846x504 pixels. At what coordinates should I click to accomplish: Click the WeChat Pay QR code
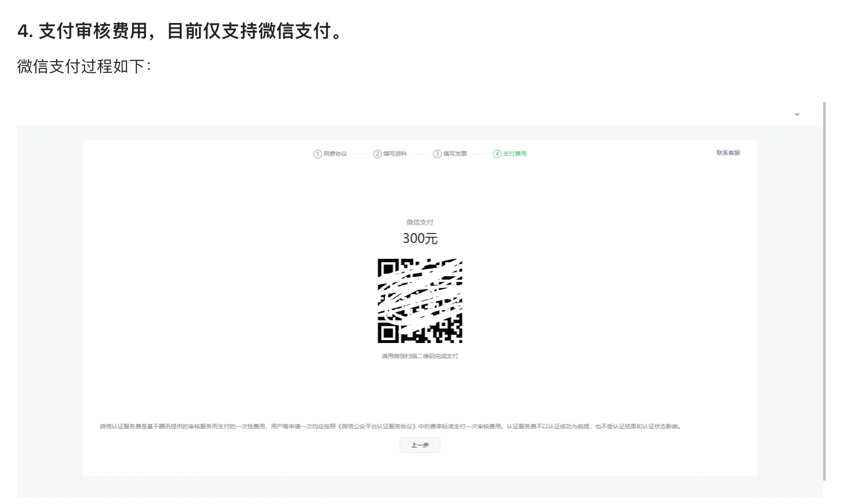420,301
